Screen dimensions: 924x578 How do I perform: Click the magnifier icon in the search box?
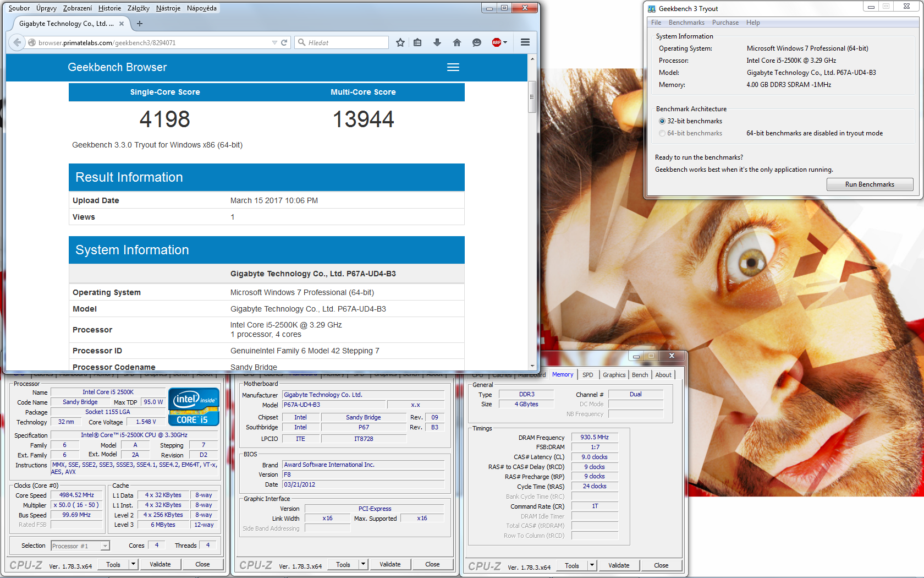point(301,42)
